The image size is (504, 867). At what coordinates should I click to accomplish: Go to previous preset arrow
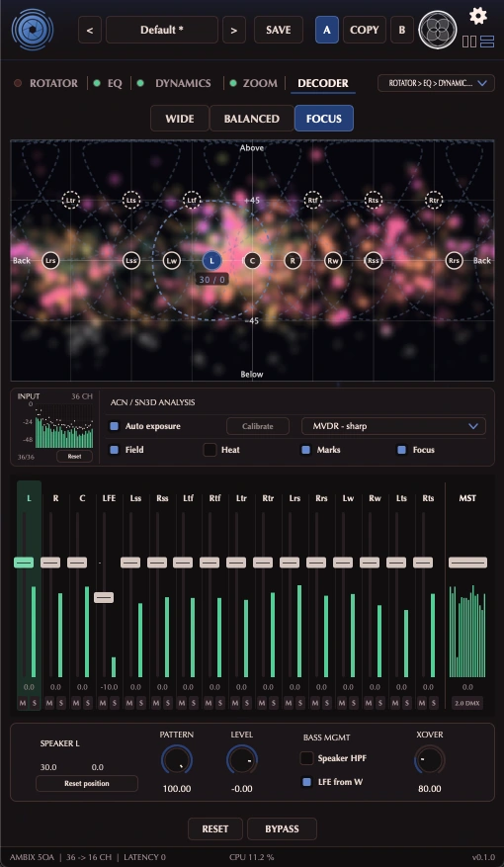coord(90,30)
